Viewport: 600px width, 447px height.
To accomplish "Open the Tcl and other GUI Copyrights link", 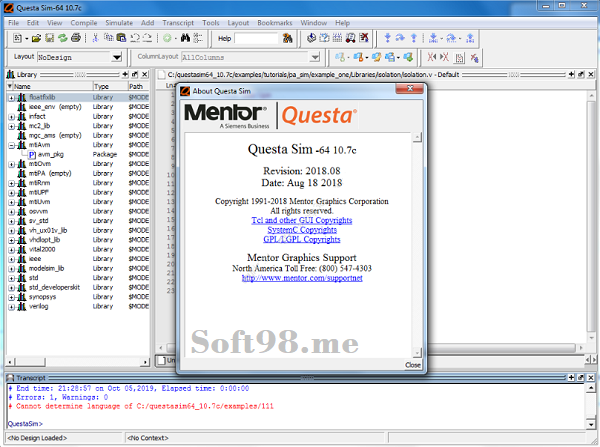I will 302,220.
